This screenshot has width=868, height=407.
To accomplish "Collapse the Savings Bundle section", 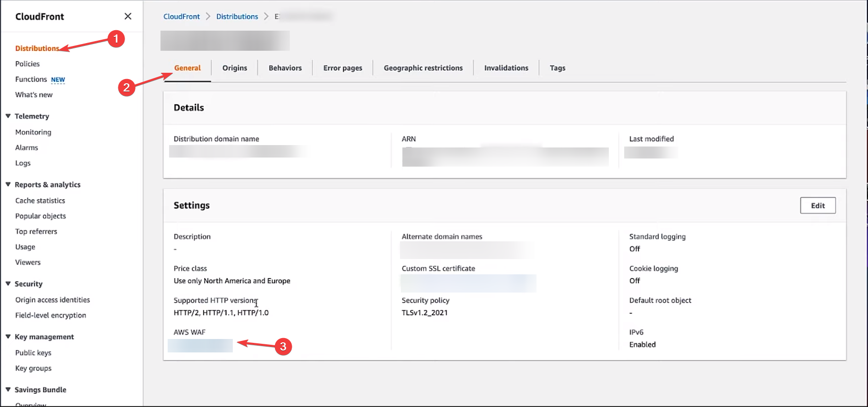I will coord(8,389).
